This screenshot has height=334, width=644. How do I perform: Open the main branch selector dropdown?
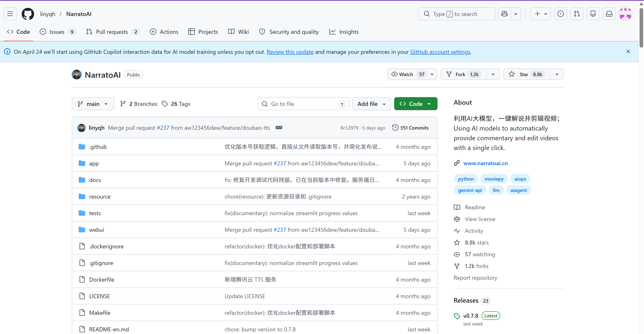tap(93, 104)
